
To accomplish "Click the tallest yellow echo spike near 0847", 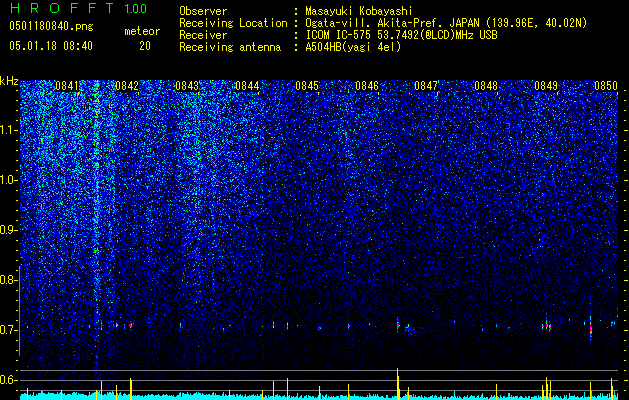I will tap(398, 383).
